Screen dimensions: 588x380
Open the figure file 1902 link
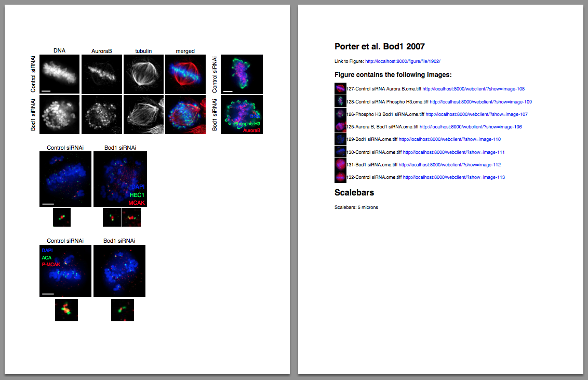[x=403, y=61]
